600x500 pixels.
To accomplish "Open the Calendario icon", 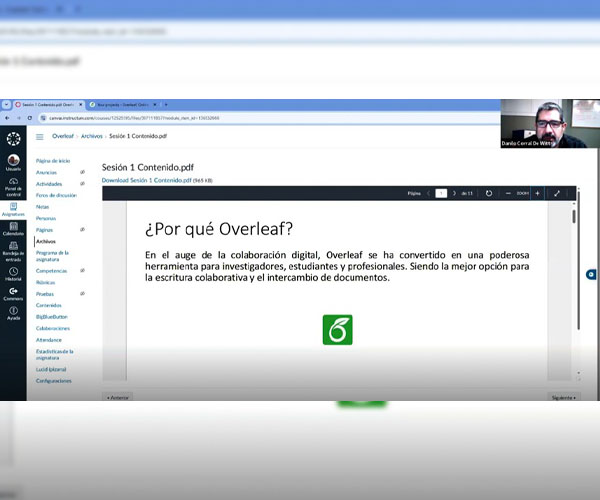I will click(13, 226).
